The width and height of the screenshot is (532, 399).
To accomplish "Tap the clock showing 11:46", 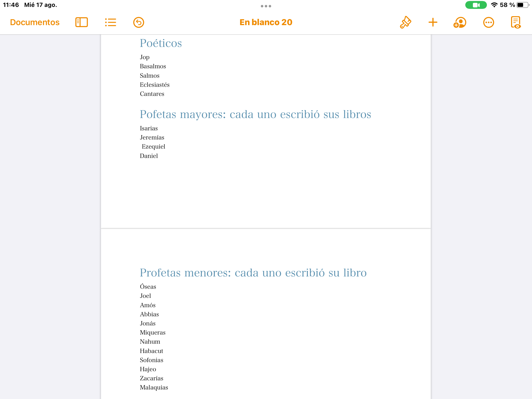I will click(x=11, y=5).
